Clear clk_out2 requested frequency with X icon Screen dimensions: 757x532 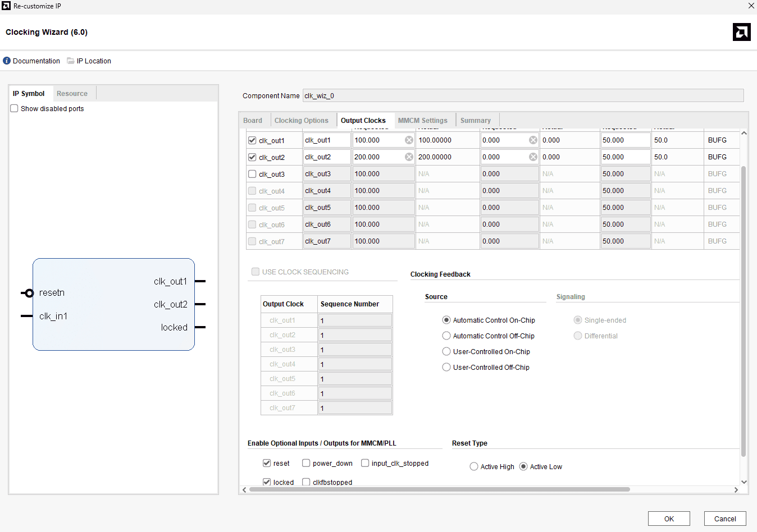click(409, 157)
